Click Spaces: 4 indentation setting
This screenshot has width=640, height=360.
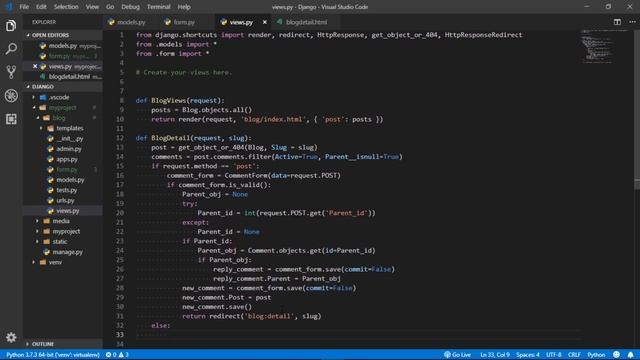click(x=528, y=355)
